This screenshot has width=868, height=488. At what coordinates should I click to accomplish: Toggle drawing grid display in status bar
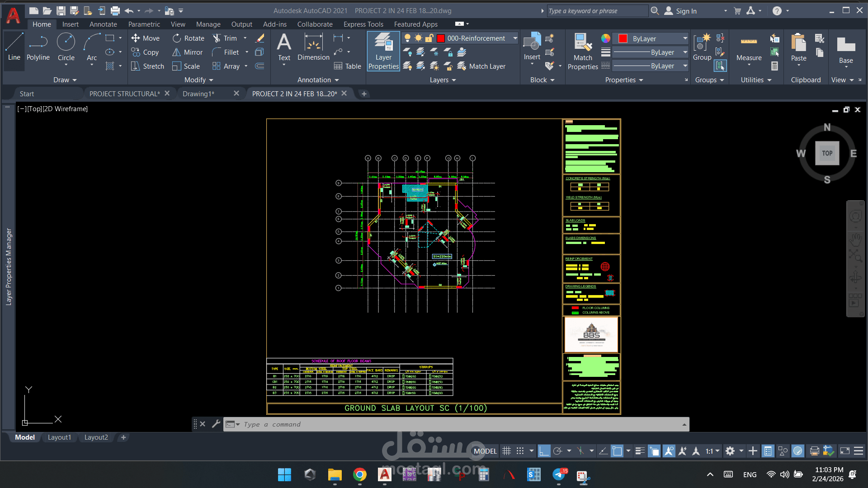click(507, 451)
